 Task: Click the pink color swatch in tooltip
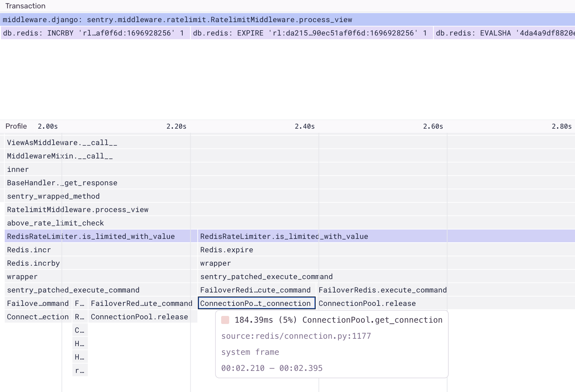(x=225, y=320)
